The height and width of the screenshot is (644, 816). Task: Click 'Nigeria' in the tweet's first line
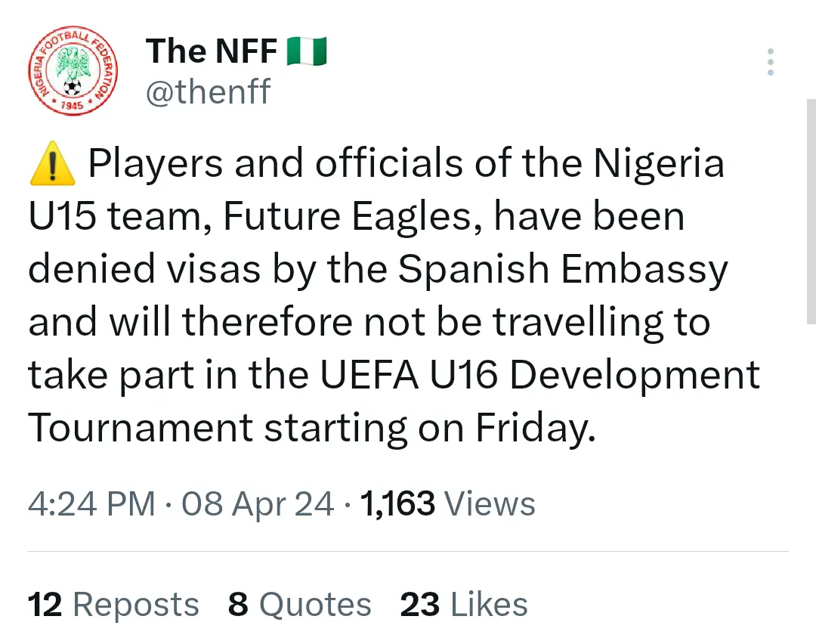pos(658,165)
